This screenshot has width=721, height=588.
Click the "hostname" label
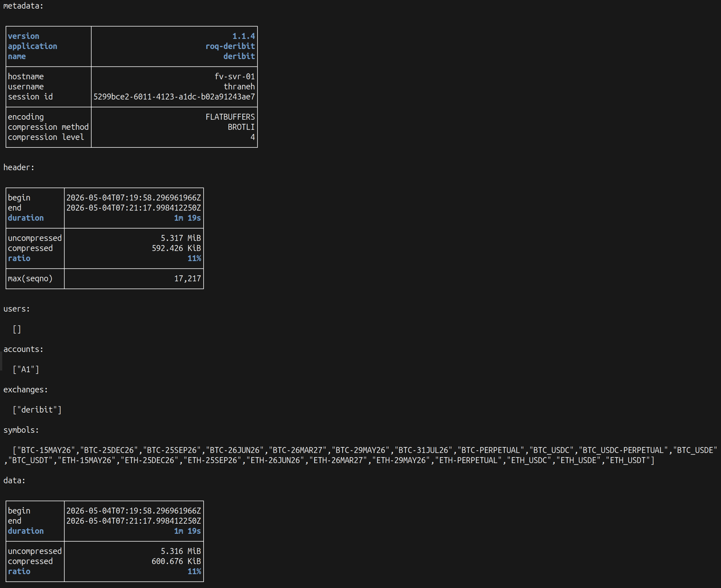[26, 77]
